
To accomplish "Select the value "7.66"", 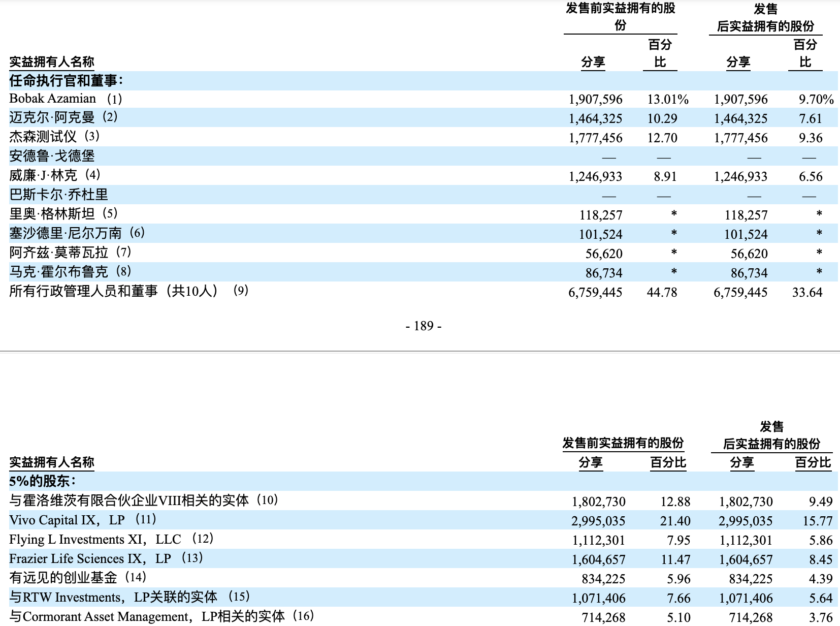I will pyautogui.click(x=679, y=599).
